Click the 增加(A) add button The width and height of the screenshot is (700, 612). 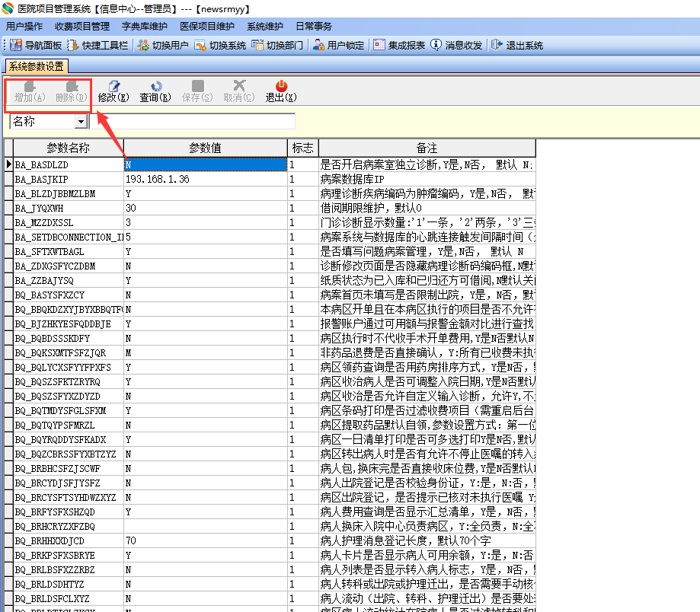tap(30, 91)
